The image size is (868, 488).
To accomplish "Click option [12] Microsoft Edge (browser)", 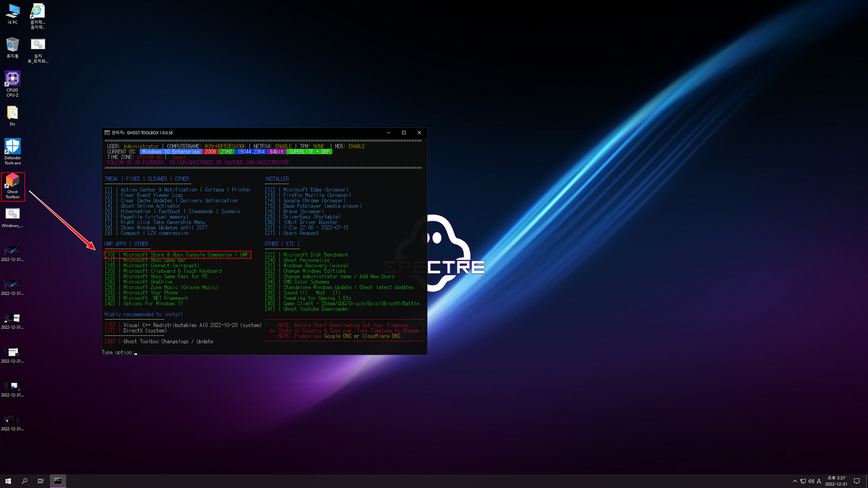I will click(307, 190).
